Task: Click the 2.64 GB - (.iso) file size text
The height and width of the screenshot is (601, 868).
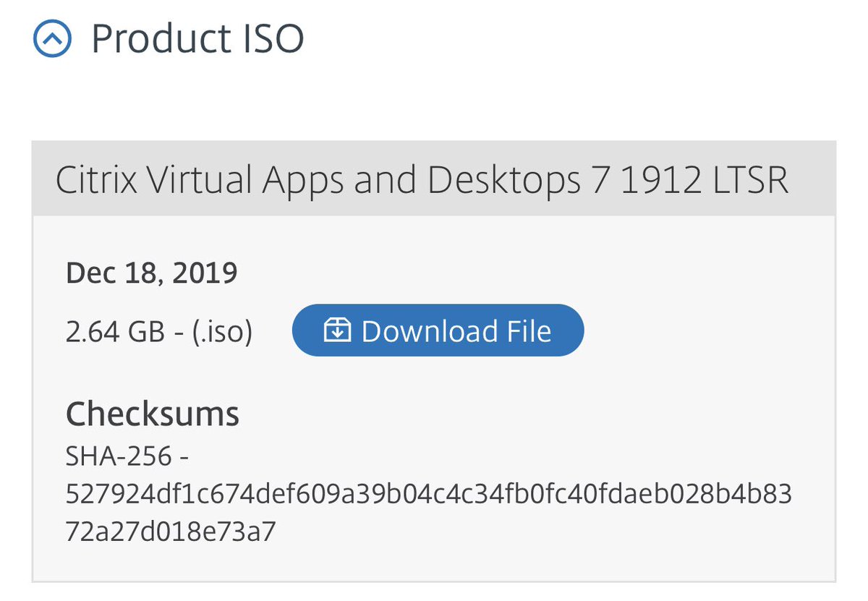Action: (x=159, y=332)
